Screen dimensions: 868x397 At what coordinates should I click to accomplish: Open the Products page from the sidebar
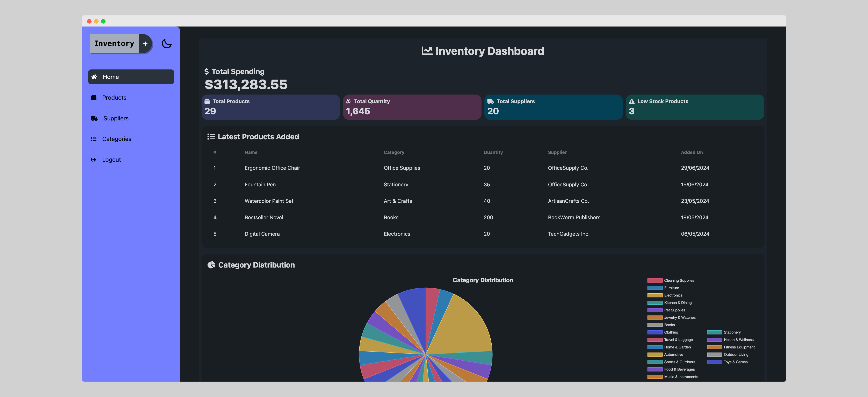click(114, 97)
